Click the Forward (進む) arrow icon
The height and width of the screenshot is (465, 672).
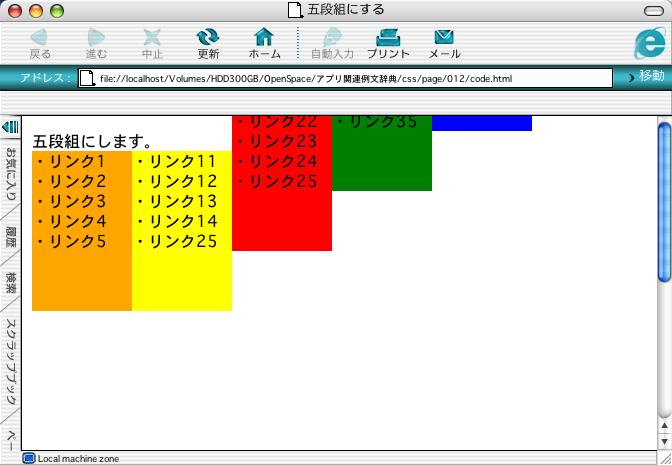(96, 38)
